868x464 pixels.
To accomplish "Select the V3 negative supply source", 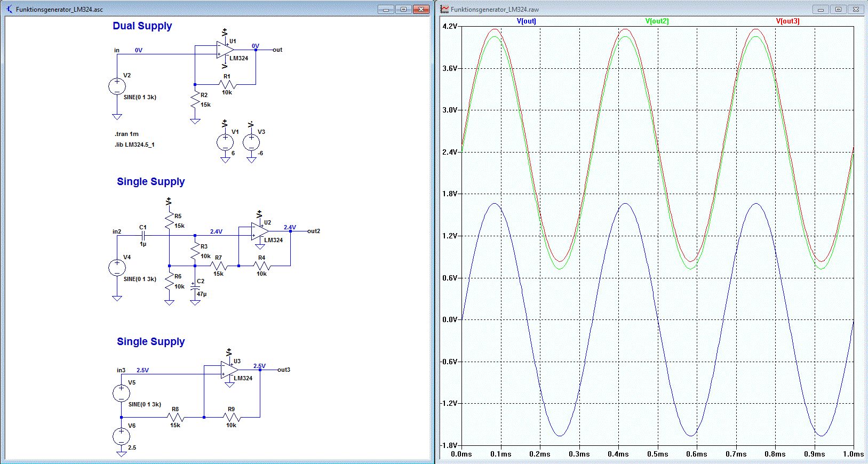I will coord(251,142).
